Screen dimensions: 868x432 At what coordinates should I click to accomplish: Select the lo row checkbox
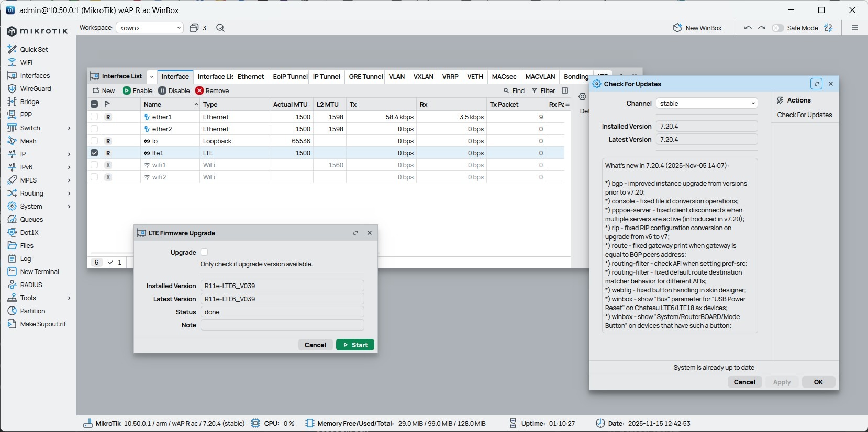click(94, 141)
